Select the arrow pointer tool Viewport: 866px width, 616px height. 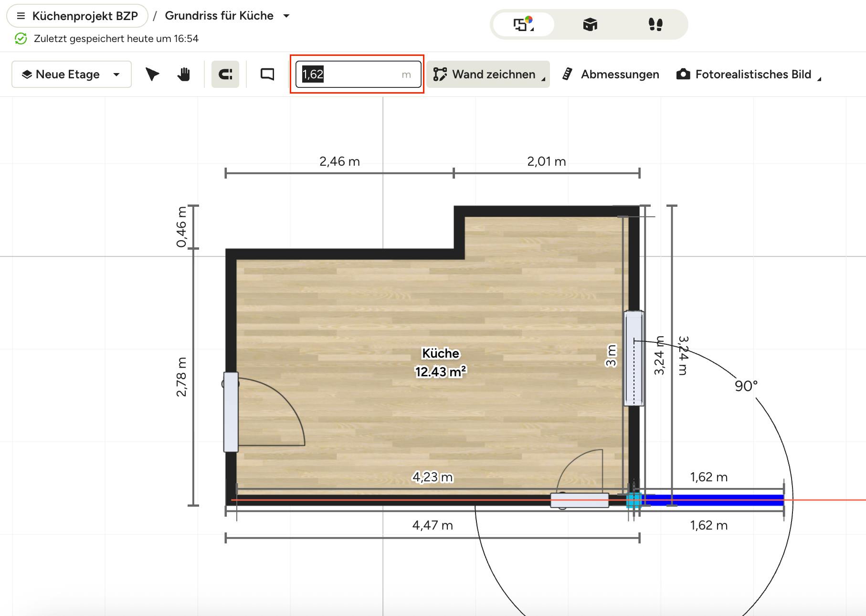pos(152,74)
